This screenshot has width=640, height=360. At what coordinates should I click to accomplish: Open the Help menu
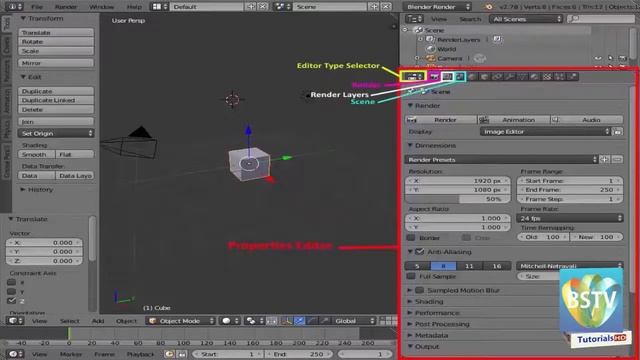coord(134,7)
